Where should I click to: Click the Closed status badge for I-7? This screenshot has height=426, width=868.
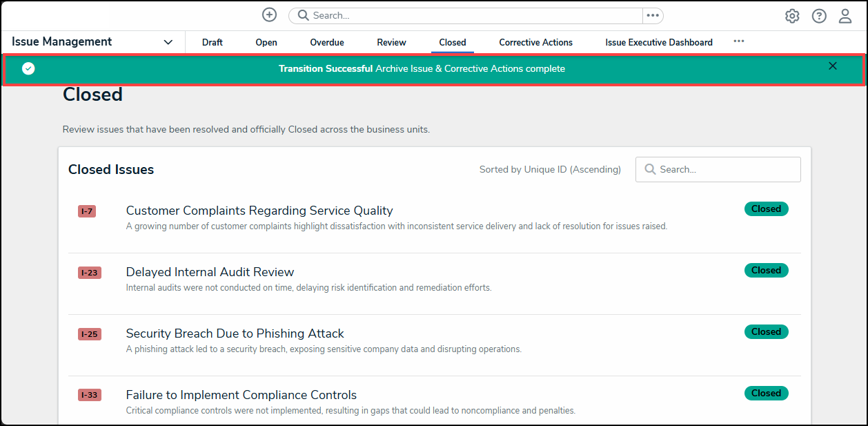(766, 209)
